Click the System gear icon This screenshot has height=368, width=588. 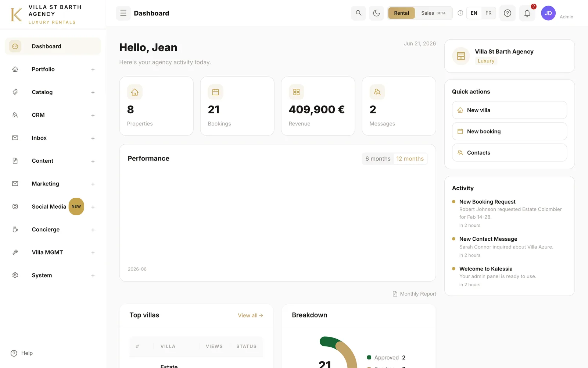15,275
